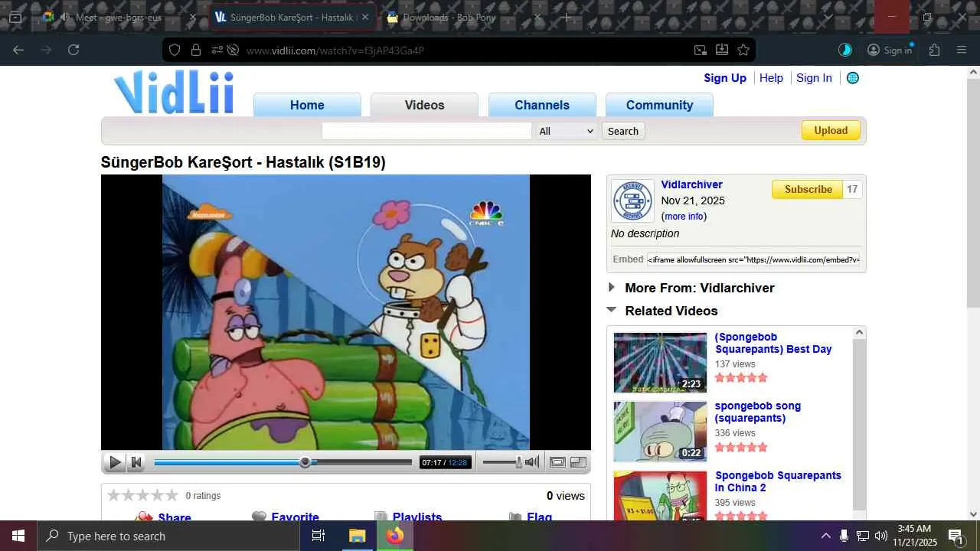Click the VidLii search input field
The height and width of the screenshot is (551, 980).
coord(426,131)
